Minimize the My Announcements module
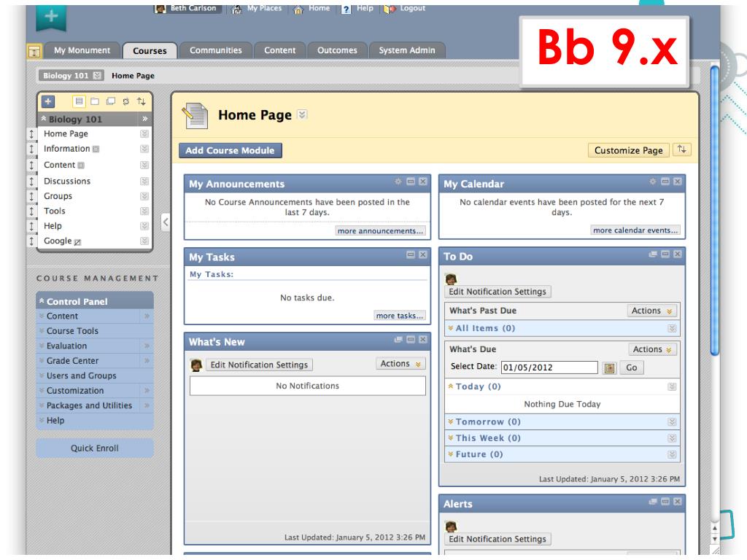Viewport: 747px width, 560px height. click(411, 182)
